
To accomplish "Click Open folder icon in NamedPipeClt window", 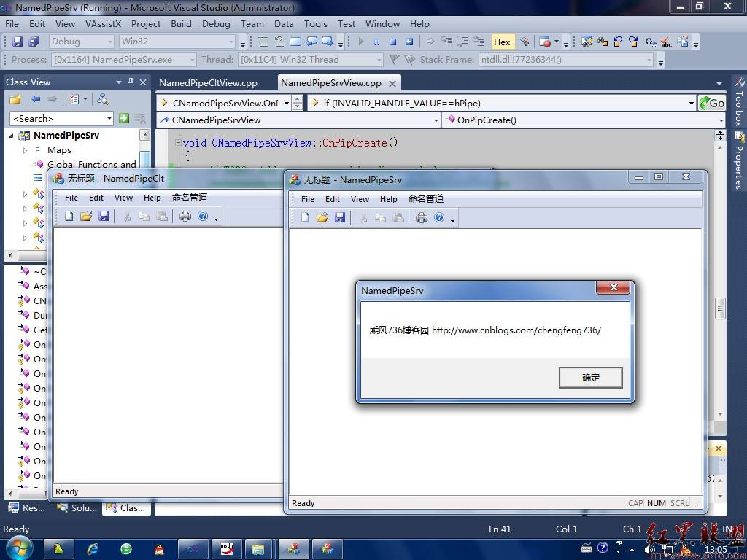I will [86, 216].
